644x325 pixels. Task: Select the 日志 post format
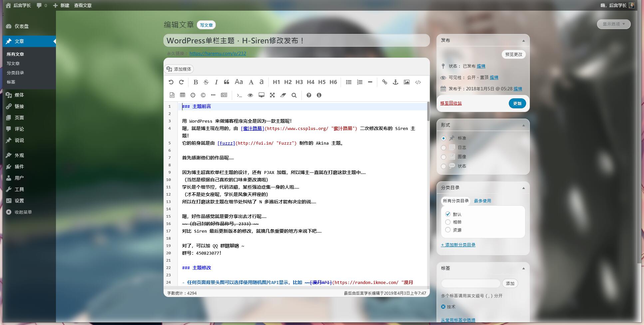444,147
